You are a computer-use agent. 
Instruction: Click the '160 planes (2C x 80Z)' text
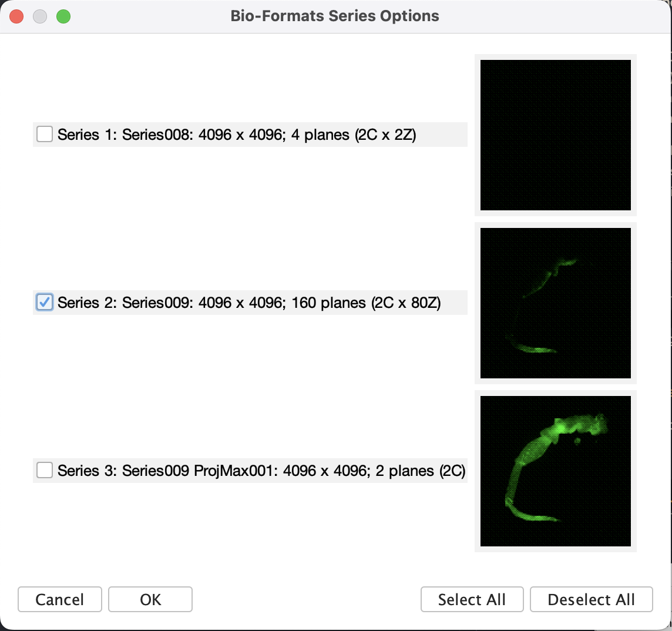pos(366,303)
